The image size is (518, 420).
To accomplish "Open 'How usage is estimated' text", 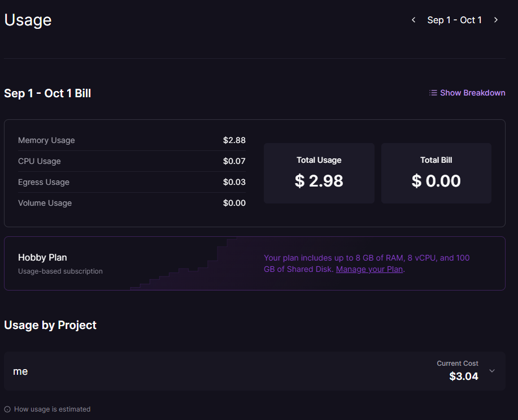I will pyautogui.click(x=52, y=409).
